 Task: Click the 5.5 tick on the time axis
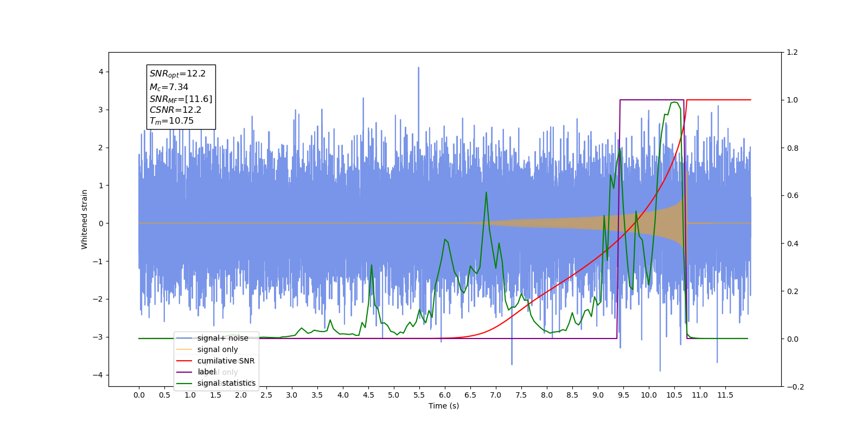(419, 395)
